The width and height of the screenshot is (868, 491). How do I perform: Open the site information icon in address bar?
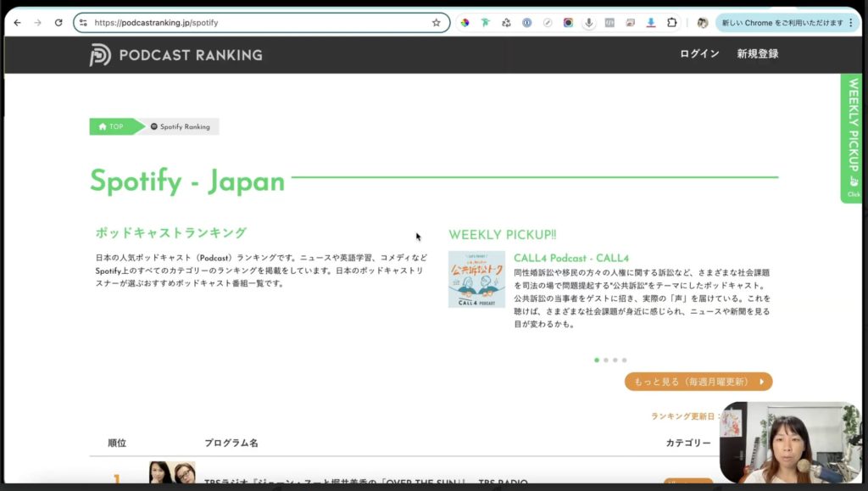click(x=83, y=23)
